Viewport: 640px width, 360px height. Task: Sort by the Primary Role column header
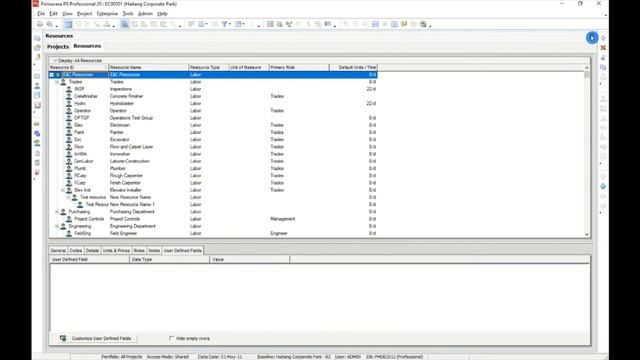pyautogui.click(x=299, y=67)
